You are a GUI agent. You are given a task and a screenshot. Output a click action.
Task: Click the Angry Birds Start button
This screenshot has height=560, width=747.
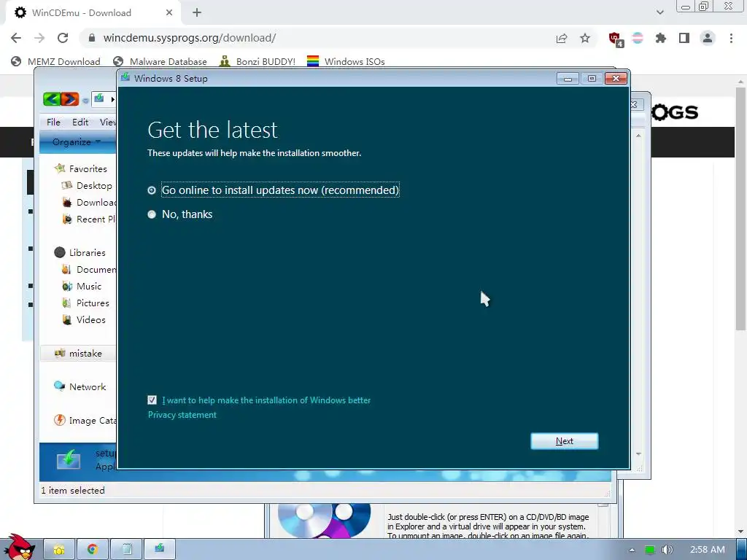click(20, 548)
